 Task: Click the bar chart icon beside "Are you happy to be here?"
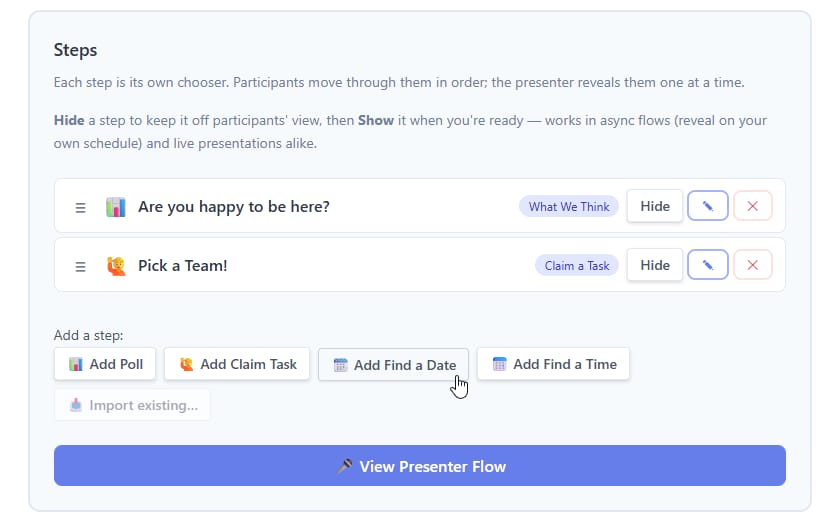(116, 207)
